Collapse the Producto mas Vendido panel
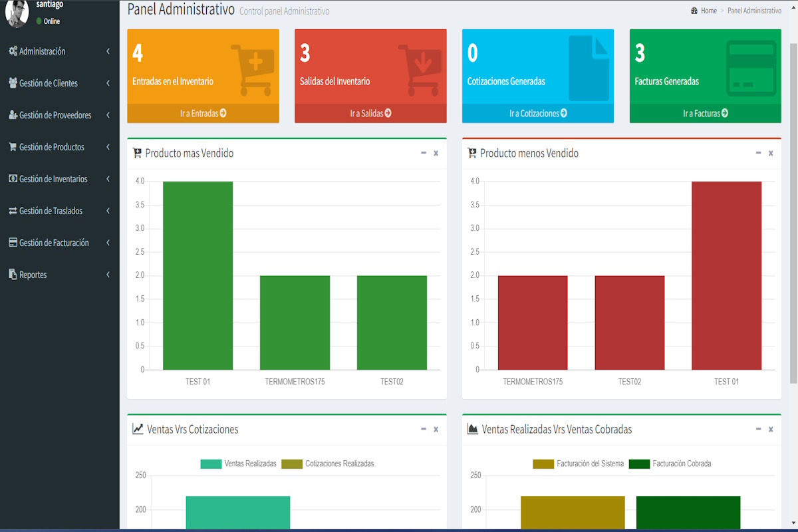798x532 pixels. [x=424, y=153]
